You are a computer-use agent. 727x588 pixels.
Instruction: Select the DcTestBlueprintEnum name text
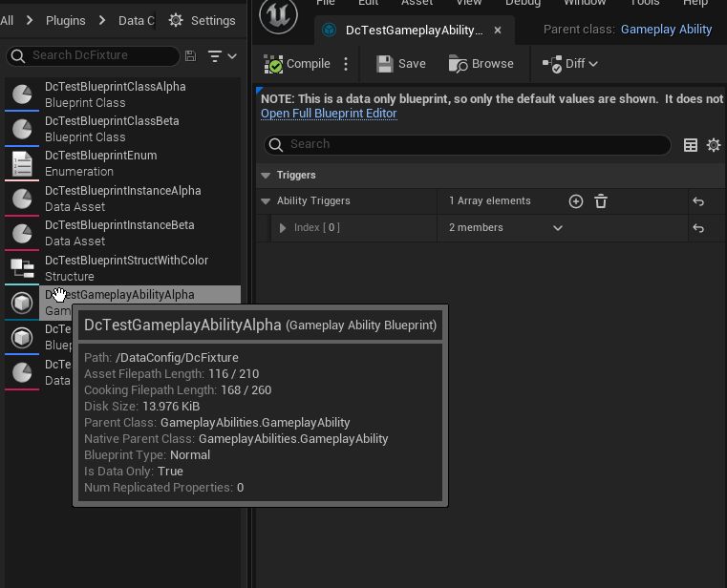click(100, 156)
